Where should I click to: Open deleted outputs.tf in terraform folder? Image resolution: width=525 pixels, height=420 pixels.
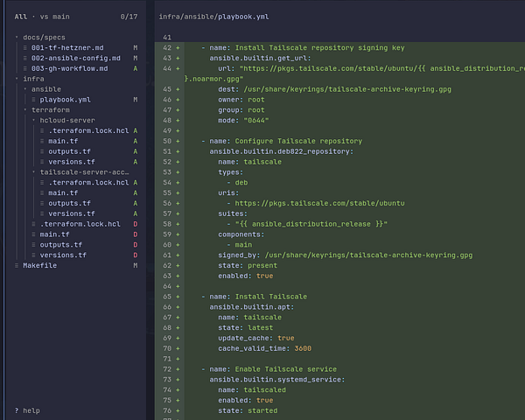pos(61,245)
